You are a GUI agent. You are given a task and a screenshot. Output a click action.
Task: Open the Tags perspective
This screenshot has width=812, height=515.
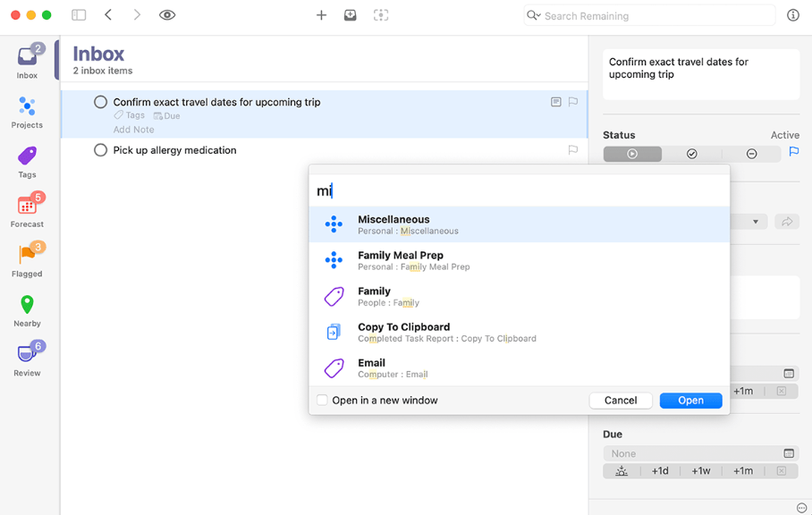click(27, 161)
